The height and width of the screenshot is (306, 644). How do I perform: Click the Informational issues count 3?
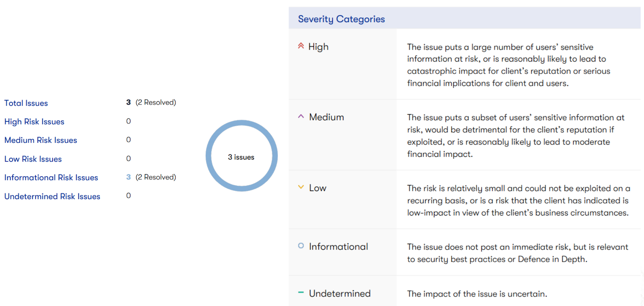click(x=128, y=177)
